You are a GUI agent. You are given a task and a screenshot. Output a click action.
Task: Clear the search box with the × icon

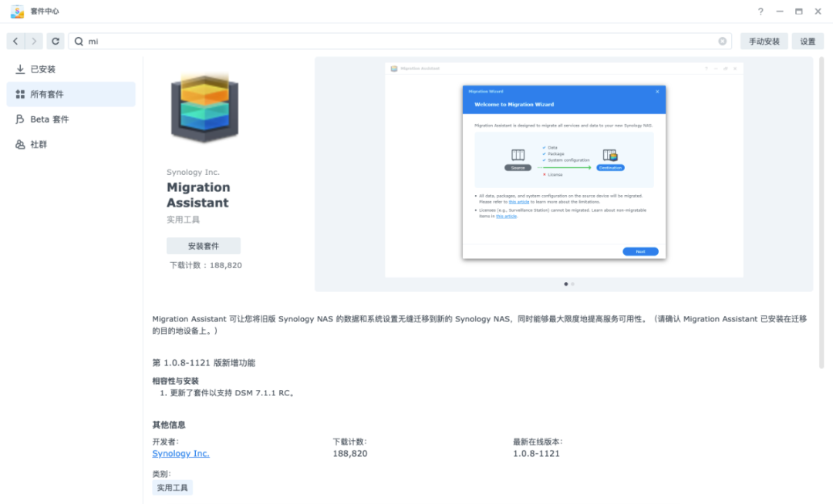(x=722, y=41)
